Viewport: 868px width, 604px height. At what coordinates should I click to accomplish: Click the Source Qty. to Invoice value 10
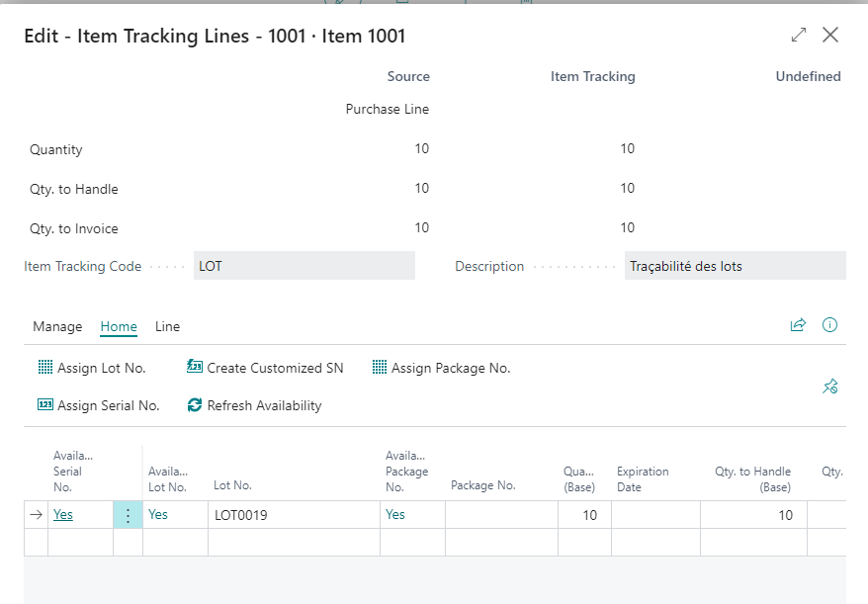click(x=422, y=227)
